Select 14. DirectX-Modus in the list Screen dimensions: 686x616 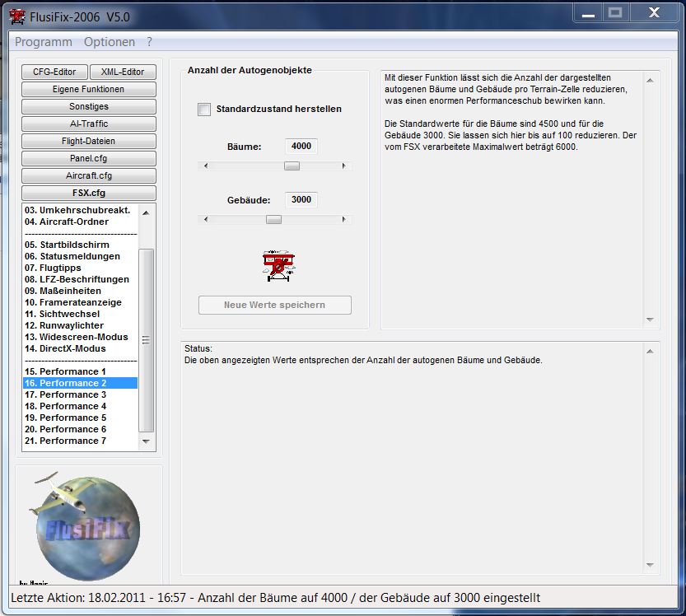[80, 348]
